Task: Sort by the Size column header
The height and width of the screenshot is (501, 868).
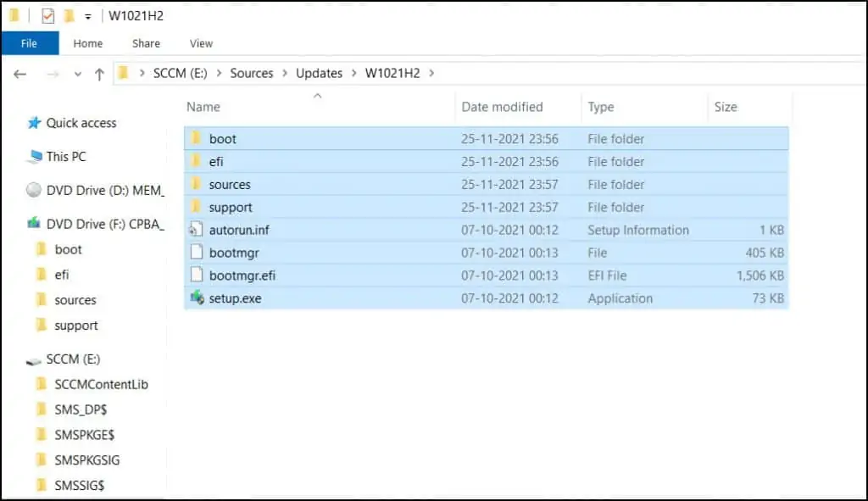Action: coord(726,107)
